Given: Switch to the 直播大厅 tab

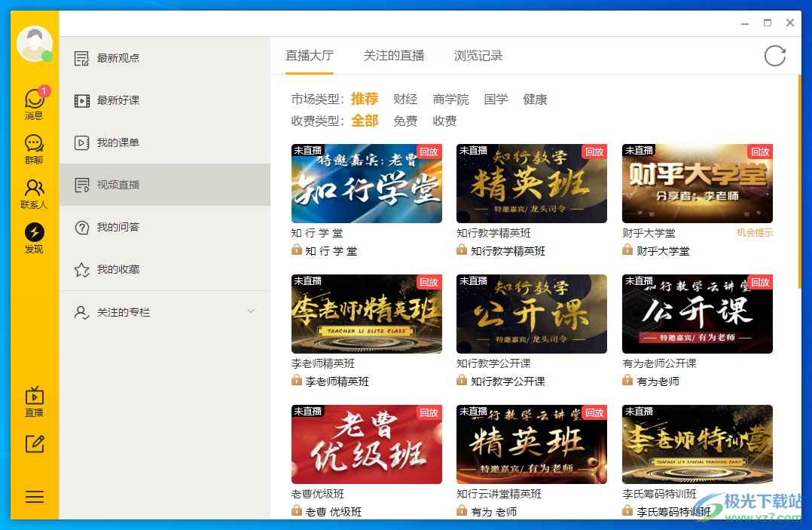Looking at the screenshot, I should (309, 56).
